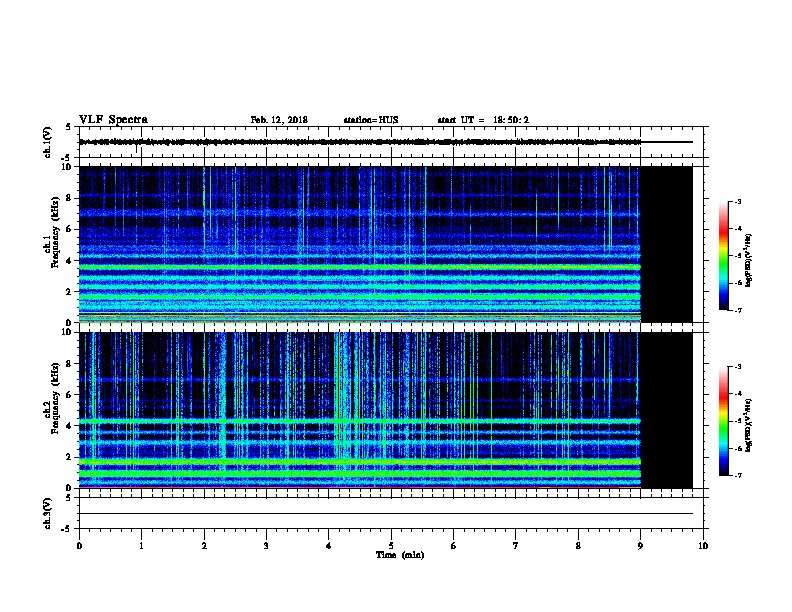
Task: Click the "5" tick on ch.1(V) axis
Action: click(x=70, y=127)
